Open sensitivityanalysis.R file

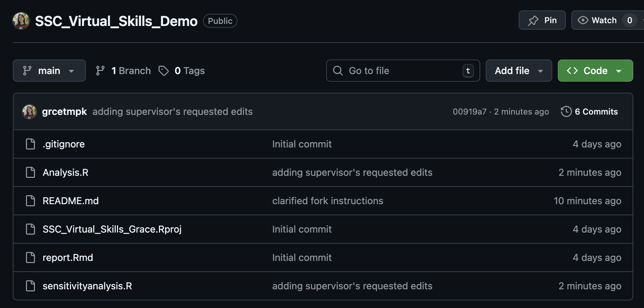pyautogui.click(x=87, y=286)
